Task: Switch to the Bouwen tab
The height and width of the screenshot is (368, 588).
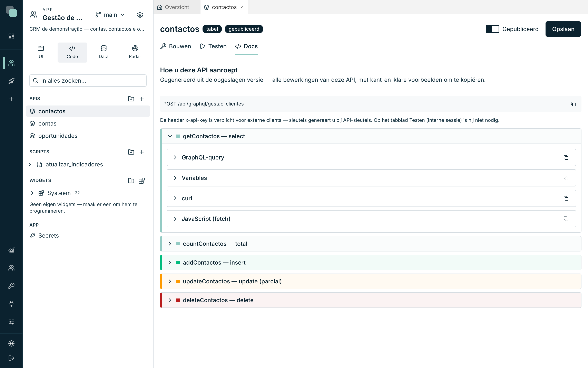Action: tap(176, 46)
